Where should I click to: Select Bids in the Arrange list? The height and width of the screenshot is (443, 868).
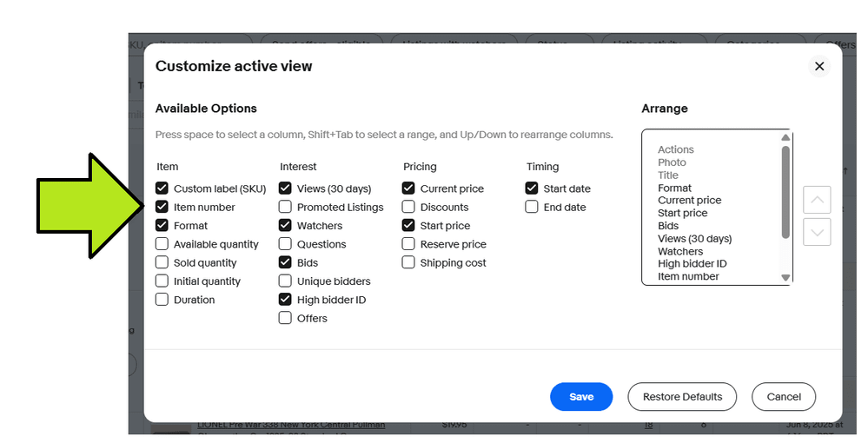click(x=668, y=226)
